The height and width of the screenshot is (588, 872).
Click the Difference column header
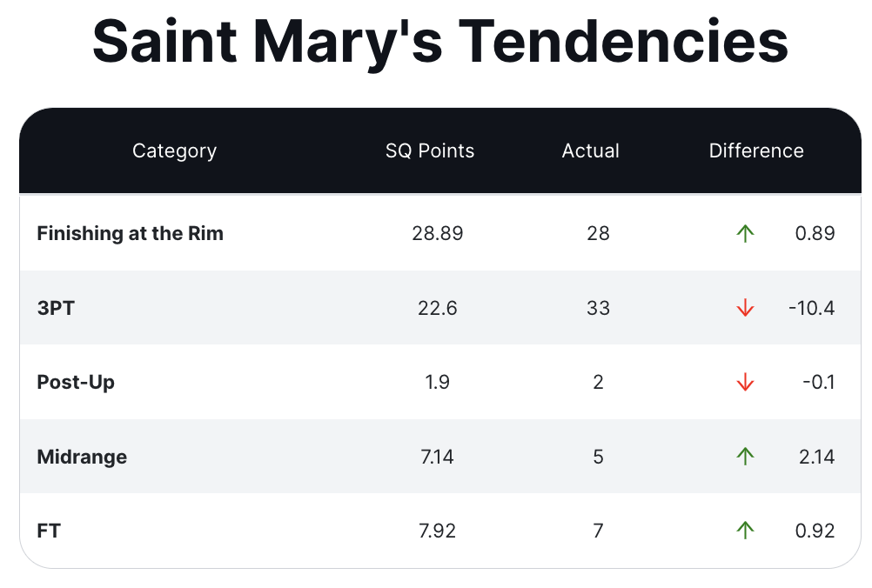(x=756, y=150)
